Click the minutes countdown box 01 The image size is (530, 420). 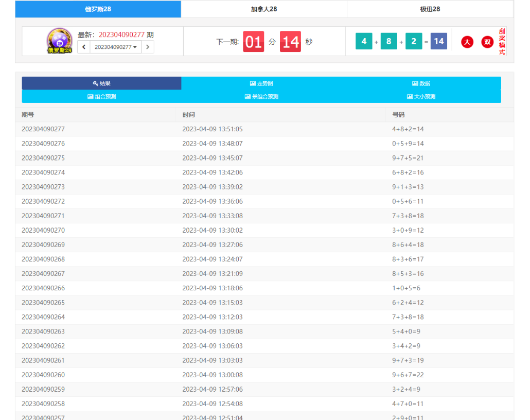pyautogui.click(x=254, y=42)
